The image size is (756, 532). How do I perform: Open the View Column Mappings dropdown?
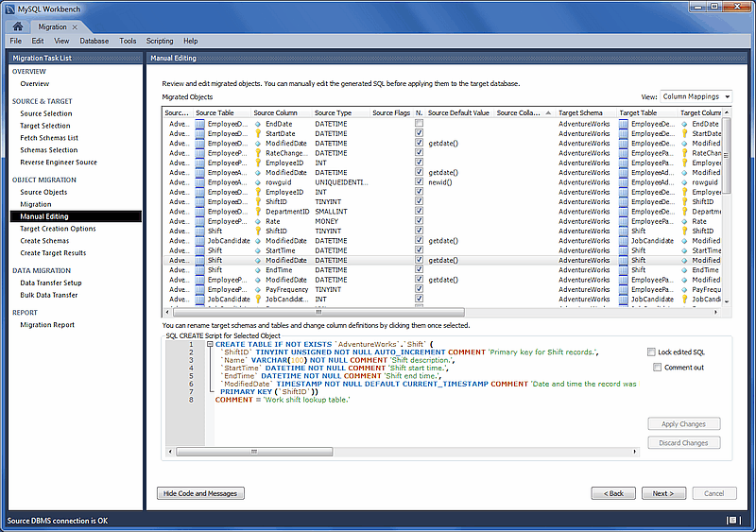(x=696, y=96)
